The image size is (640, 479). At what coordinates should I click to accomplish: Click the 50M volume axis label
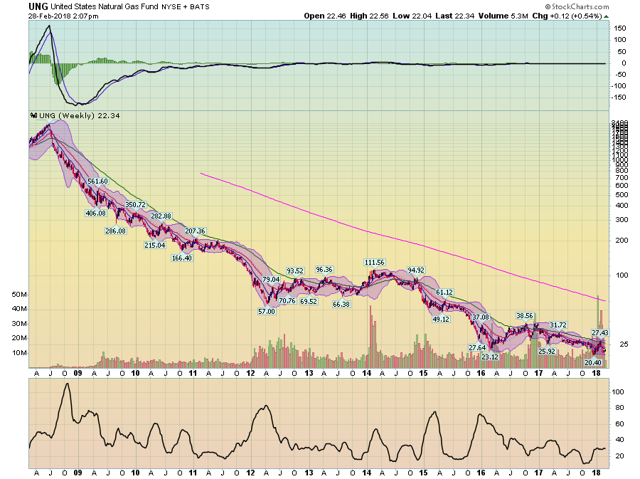click(x=20, y=295)
